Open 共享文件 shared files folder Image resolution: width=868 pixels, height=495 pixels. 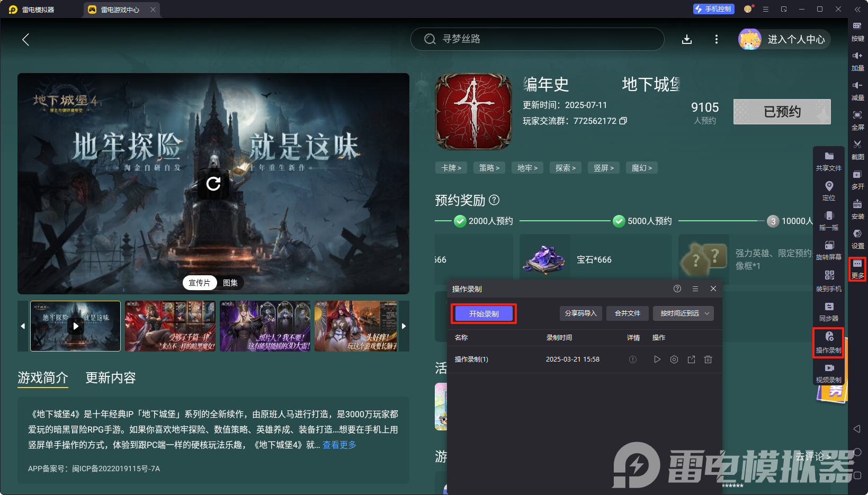(x=829, y=161)
